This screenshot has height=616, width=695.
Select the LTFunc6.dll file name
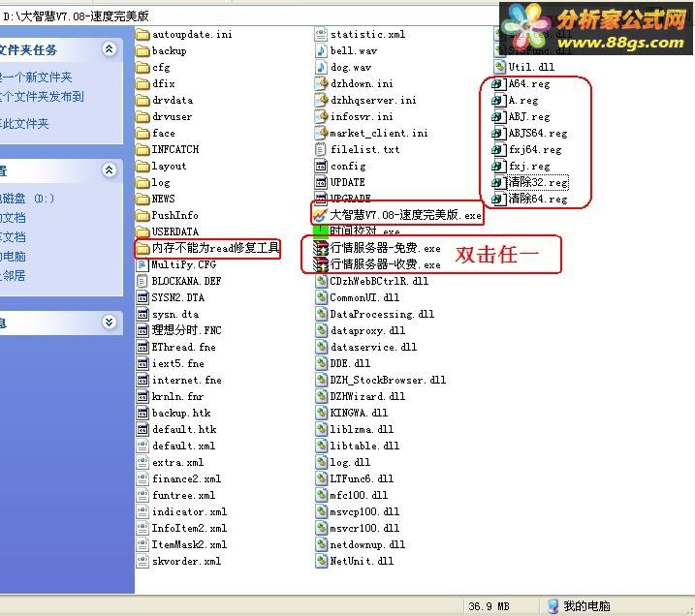point(362,478)
